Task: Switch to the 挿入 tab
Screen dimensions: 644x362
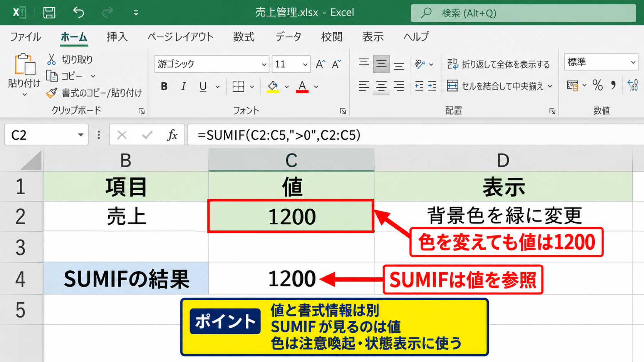Action: tap(117, 37)
